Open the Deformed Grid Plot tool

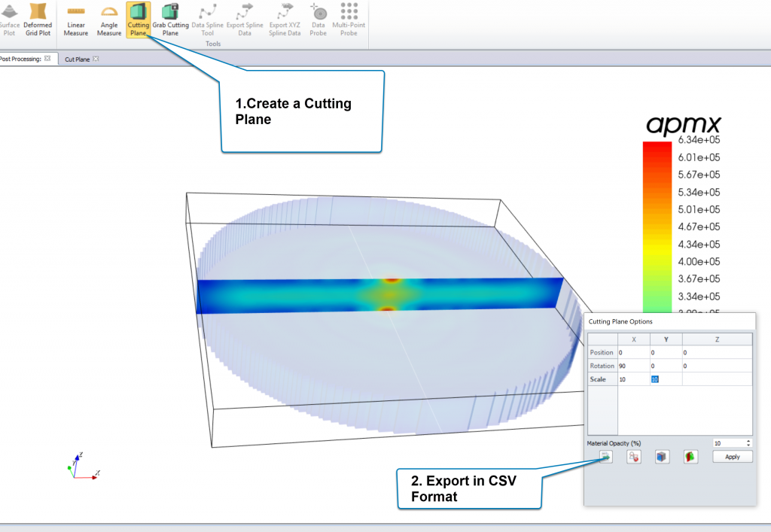(x=38, y=19)
